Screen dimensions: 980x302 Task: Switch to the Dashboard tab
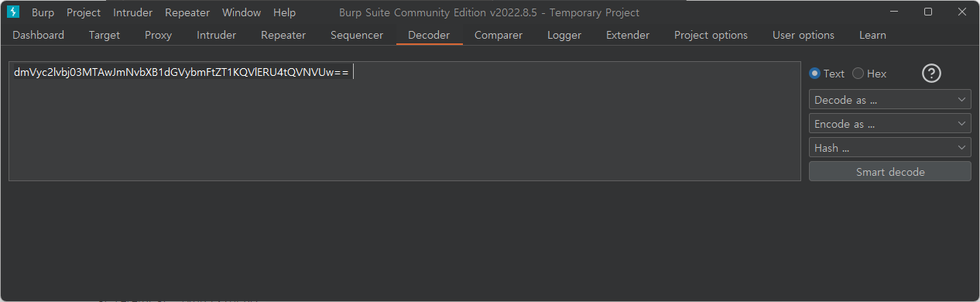click(x=39, y=35)
